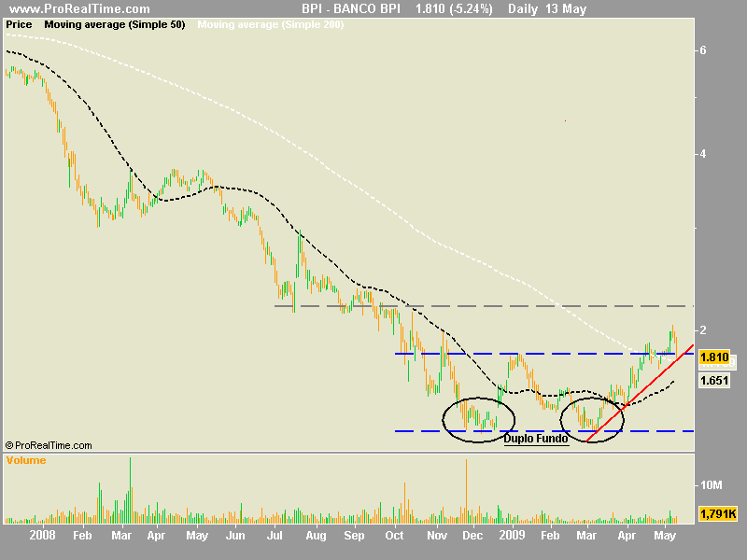Click the 'Nov' date axis label
This screenshot has height=560, width=747.
click(x=437, y=535)
